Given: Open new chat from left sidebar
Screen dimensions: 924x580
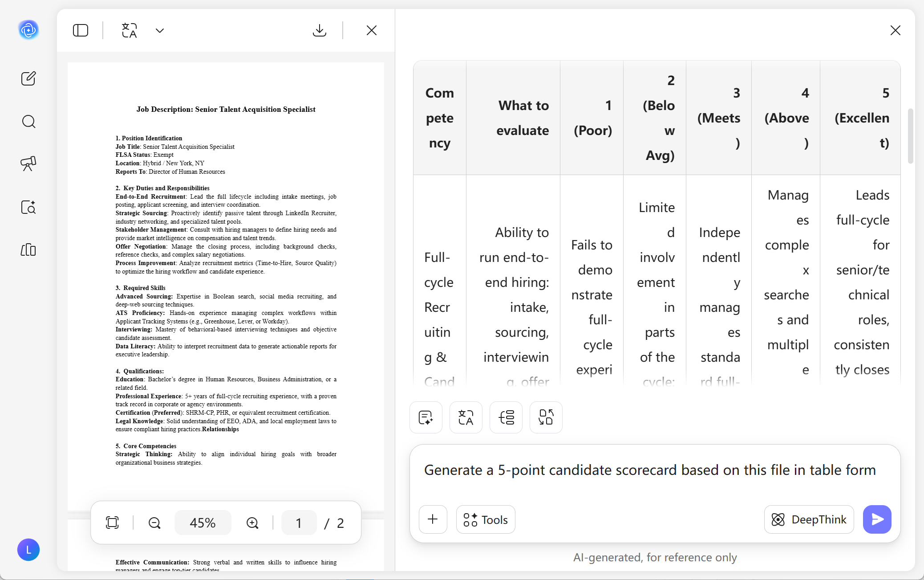Looking at the screenshot, I should [x=28, y=78].
